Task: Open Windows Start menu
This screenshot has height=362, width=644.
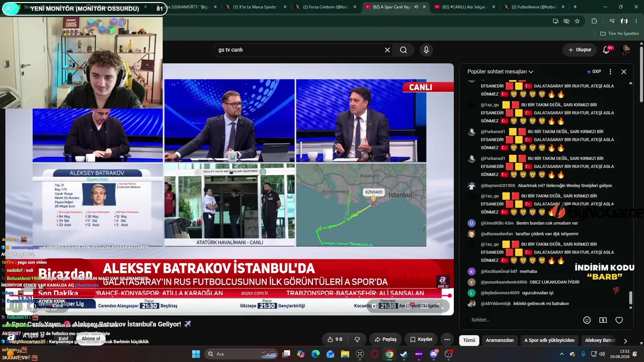Action: point(196,354)
